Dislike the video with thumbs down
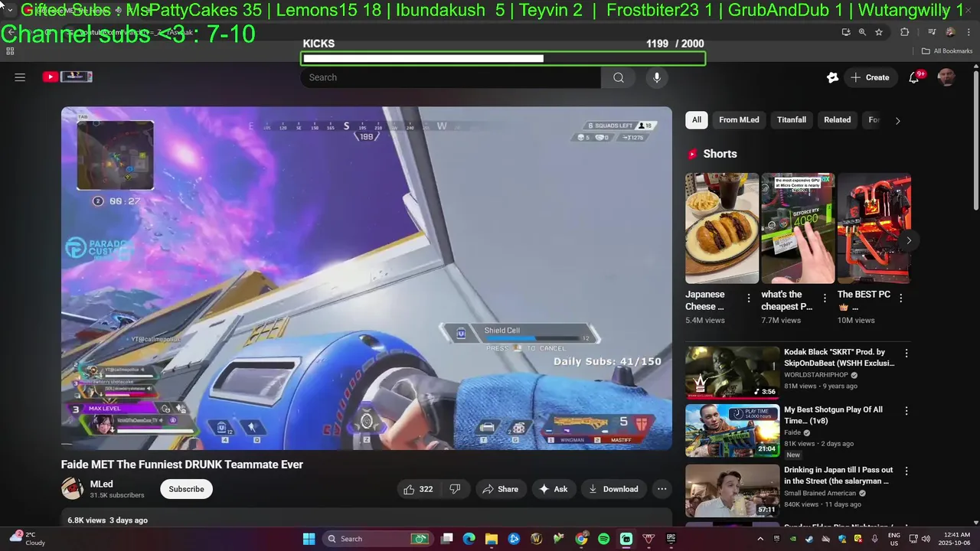 click(x=455, y=489)
